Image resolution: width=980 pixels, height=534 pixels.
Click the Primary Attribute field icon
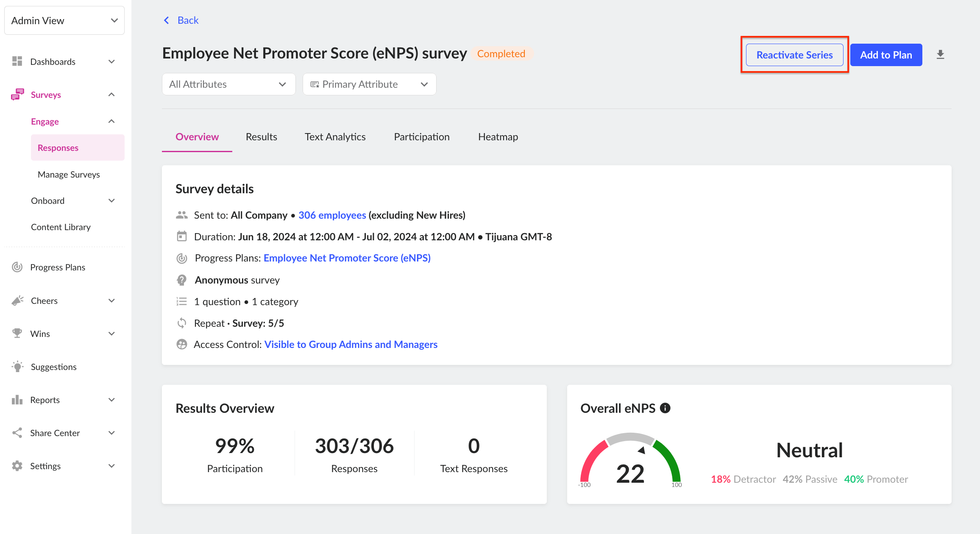pyautogui.click(x=315, y=84)
